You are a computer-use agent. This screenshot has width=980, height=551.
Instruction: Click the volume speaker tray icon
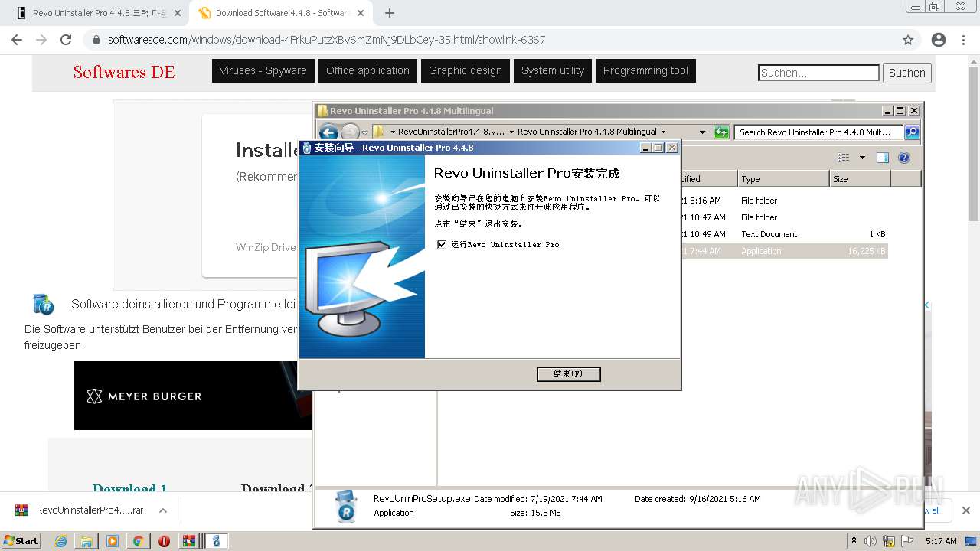click(871, 541)
